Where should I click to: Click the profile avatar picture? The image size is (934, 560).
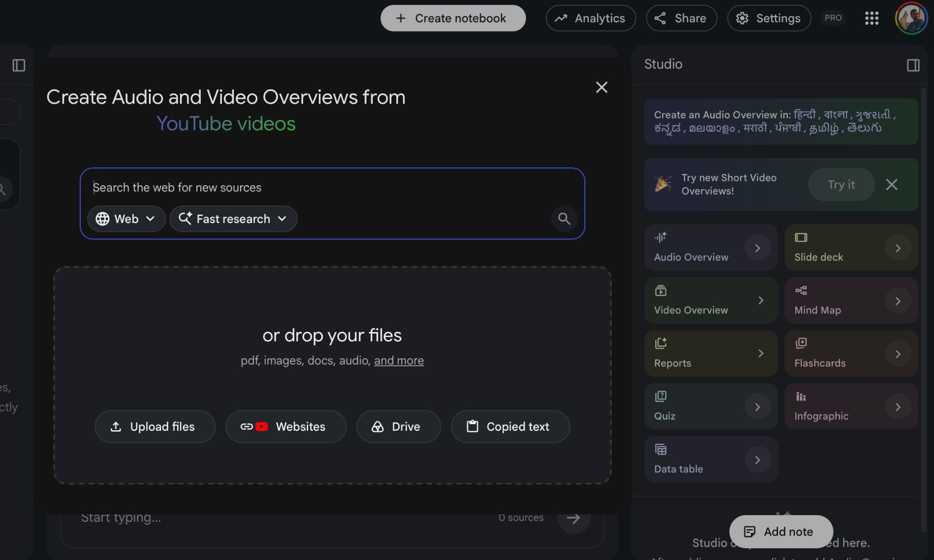pos(911,18)
